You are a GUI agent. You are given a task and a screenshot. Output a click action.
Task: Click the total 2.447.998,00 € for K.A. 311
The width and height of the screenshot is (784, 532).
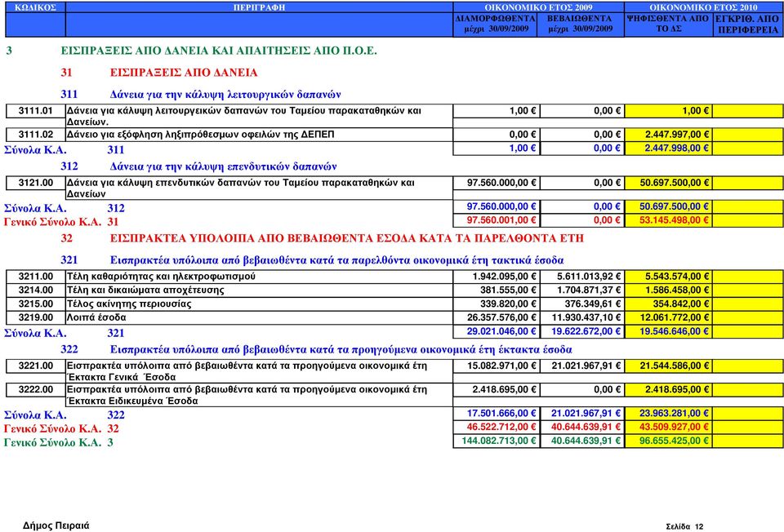[669, 149]
